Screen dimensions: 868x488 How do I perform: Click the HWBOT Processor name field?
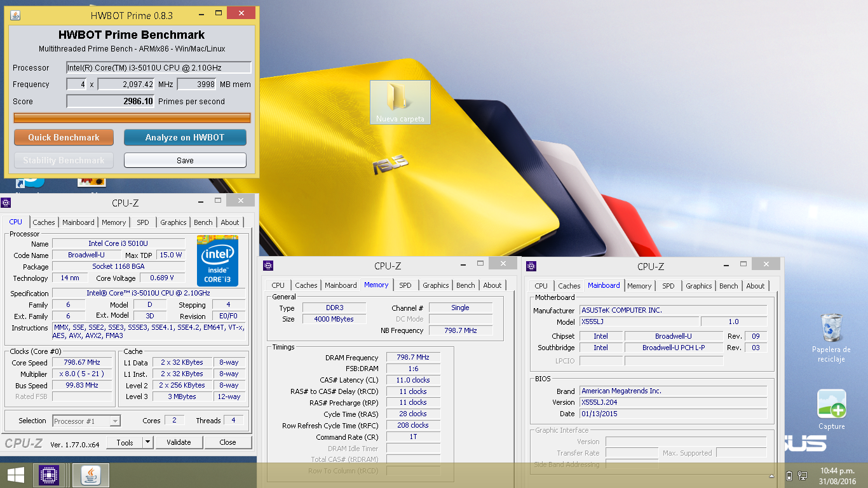(159, 67)
